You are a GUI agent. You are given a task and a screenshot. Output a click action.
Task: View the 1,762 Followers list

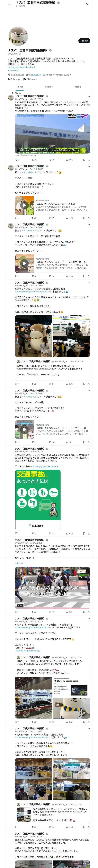pos(30,79)
